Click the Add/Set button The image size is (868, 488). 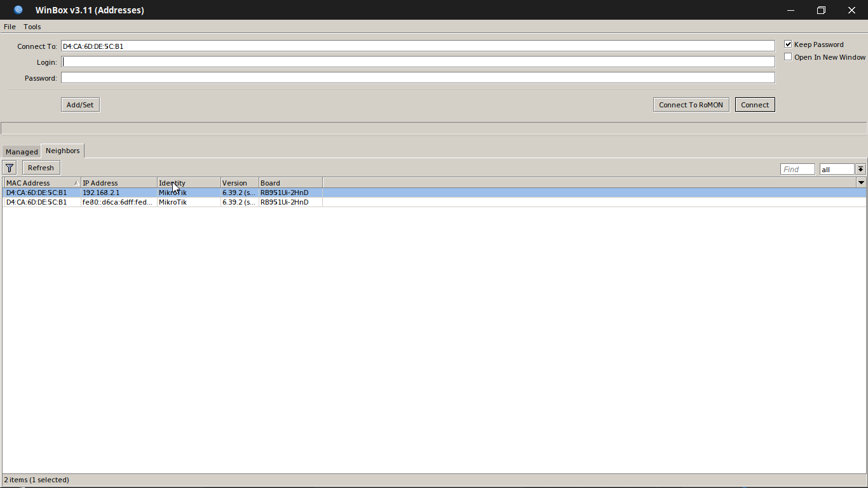point(80,105)
